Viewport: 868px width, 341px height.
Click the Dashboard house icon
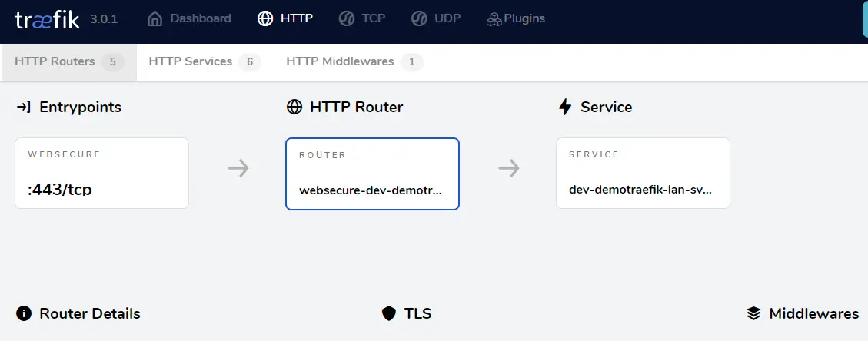pyautogui.click(x=155, y=18)
